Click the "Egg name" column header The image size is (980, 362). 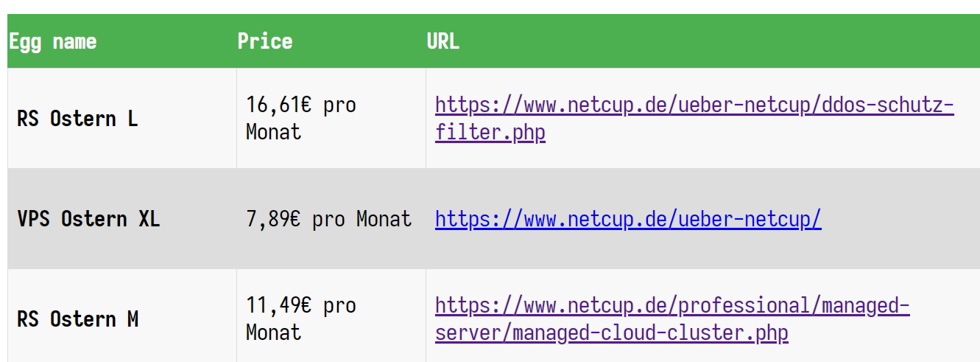pos(53,41)
